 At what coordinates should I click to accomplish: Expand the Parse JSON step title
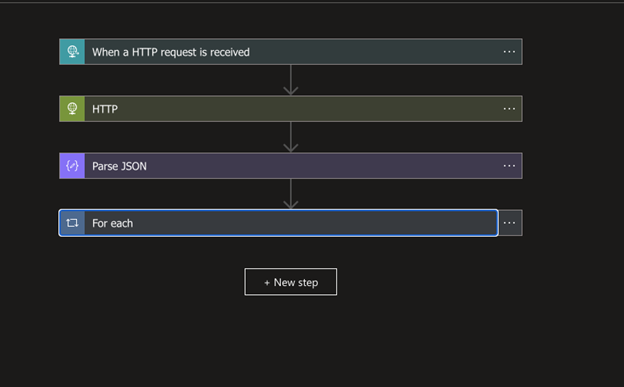119,166
